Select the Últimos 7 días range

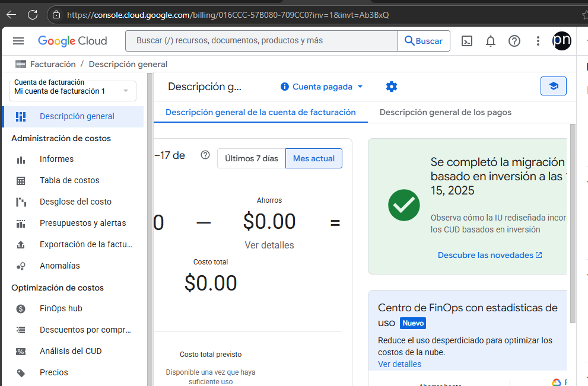pyautogui.click(x=251, y=158)
